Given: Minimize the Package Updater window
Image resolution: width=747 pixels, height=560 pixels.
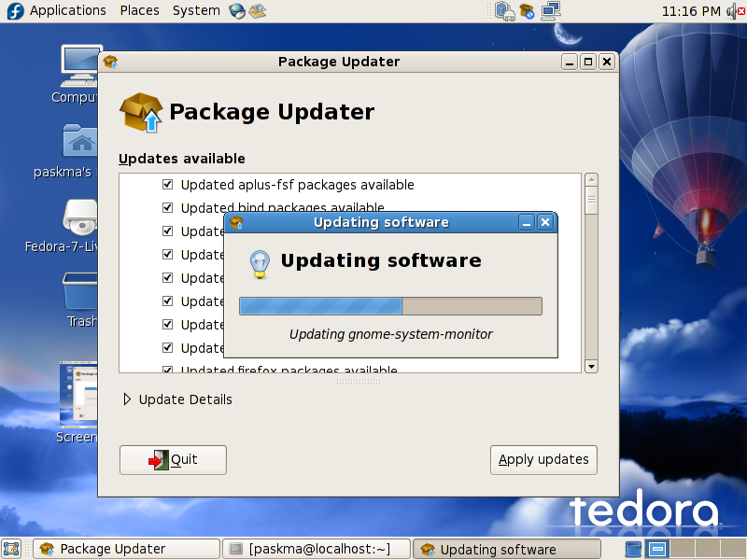Looking at the screenshot, I should click(570, 62).
